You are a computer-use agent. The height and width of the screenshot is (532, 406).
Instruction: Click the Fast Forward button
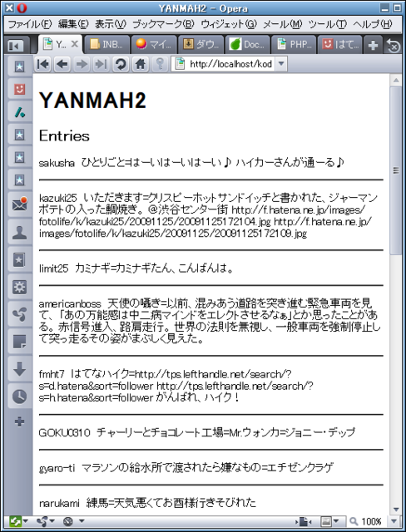tap(101, 64)
